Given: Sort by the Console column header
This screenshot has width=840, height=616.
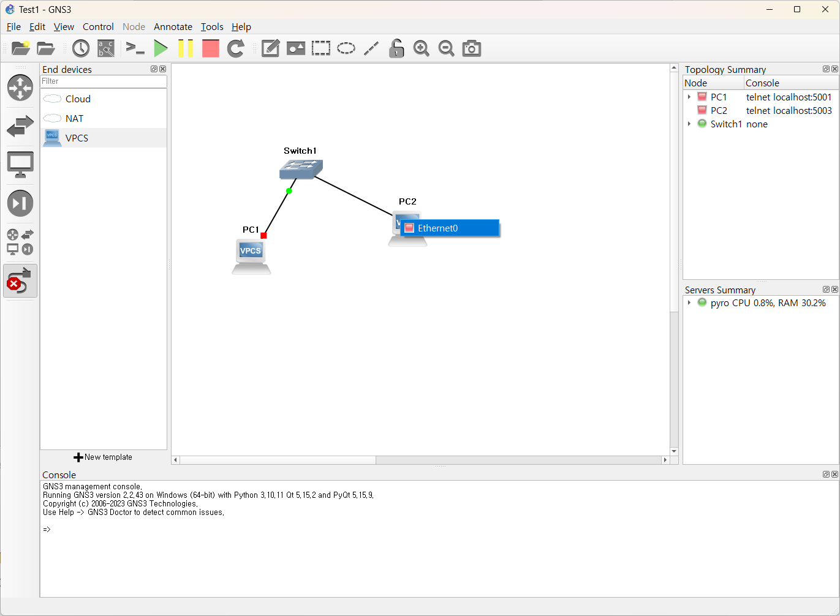Looking at the screenshot, I should coord(791,83).
